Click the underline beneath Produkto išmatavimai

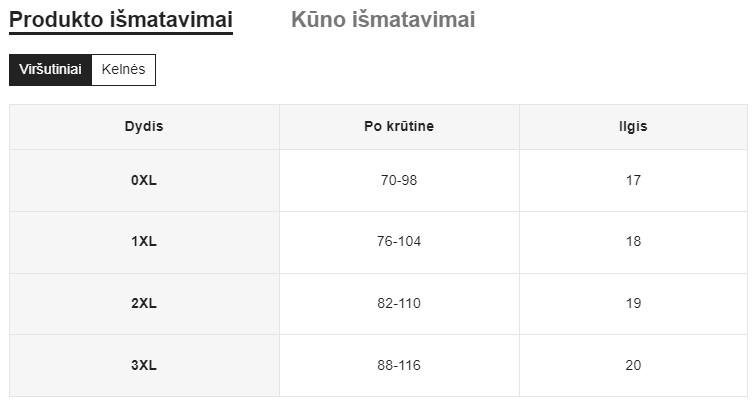tap(121, 34)
